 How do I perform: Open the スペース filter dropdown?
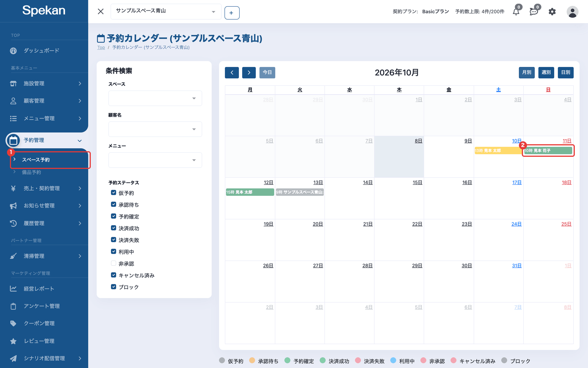(155, 98)
